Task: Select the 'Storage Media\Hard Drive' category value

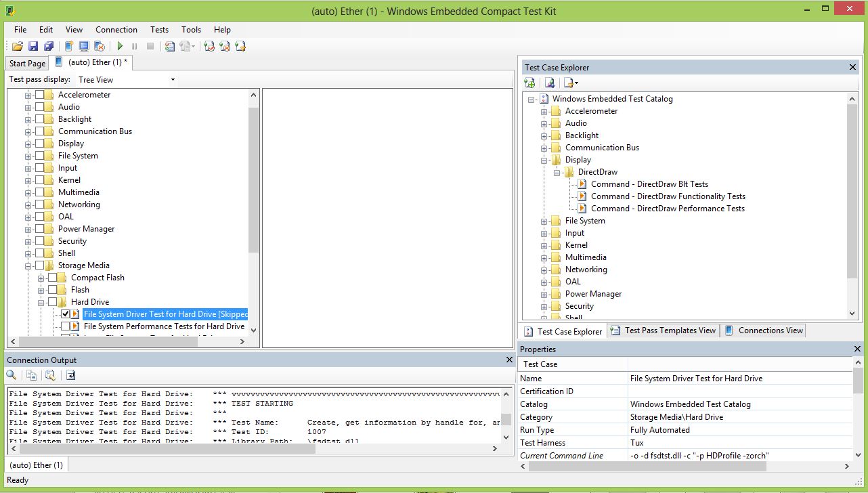Action: tap(740, 417)
